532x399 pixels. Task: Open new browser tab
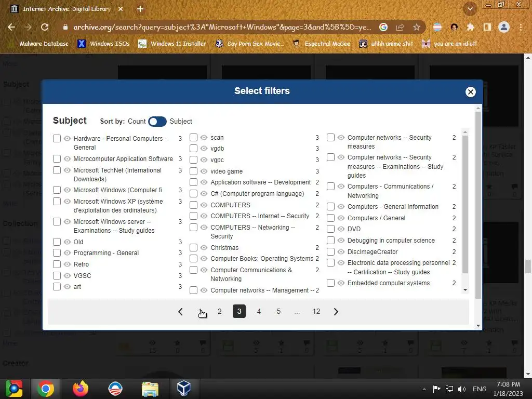point(140,9)
